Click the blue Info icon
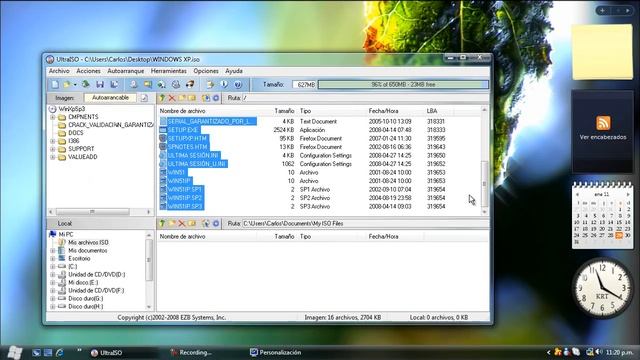 (x=224, y=84)
